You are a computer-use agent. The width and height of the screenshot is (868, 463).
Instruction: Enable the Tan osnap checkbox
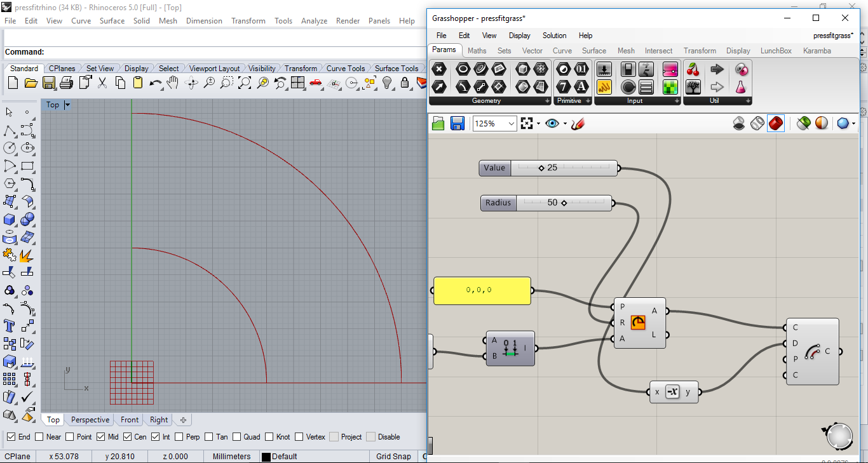point(208,437)
